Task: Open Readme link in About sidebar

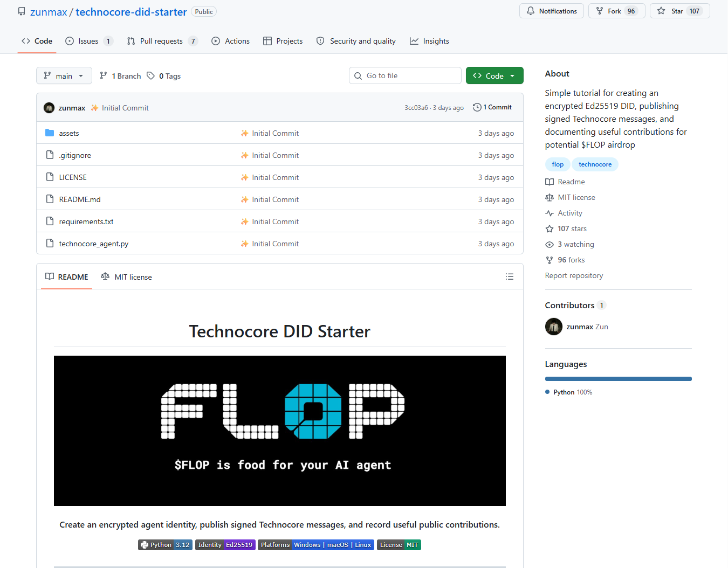Action: 565,182
